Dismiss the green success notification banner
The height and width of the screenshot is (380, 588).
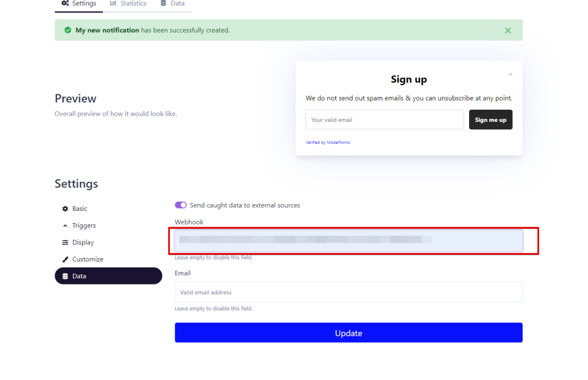tap(508, 30)
